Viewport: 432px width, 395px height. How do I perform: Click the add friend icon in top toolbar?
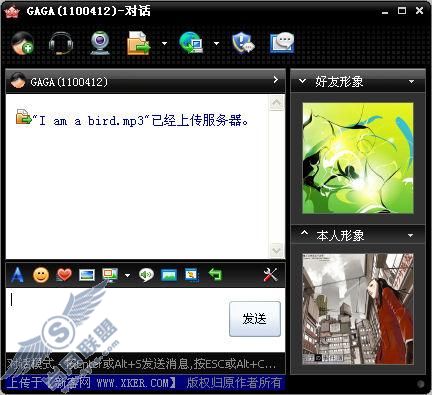point(22,43)
